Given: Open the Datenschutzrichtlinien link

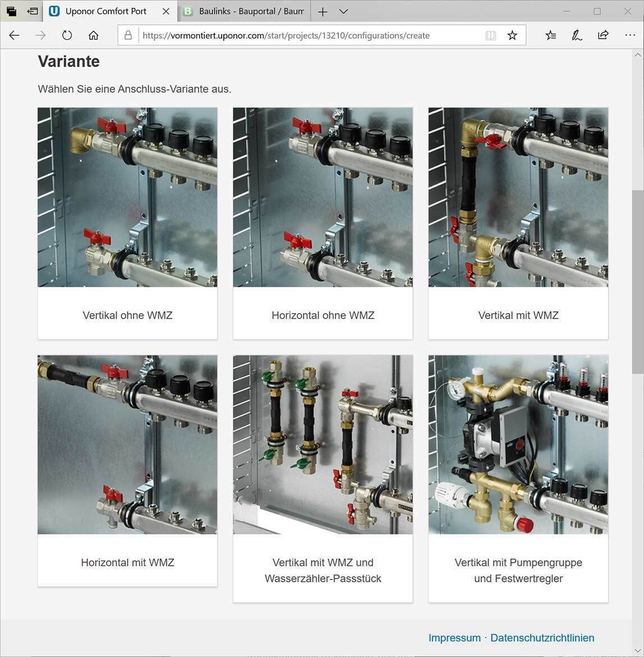Looking at the screenshot, I should tap(542, 638).
